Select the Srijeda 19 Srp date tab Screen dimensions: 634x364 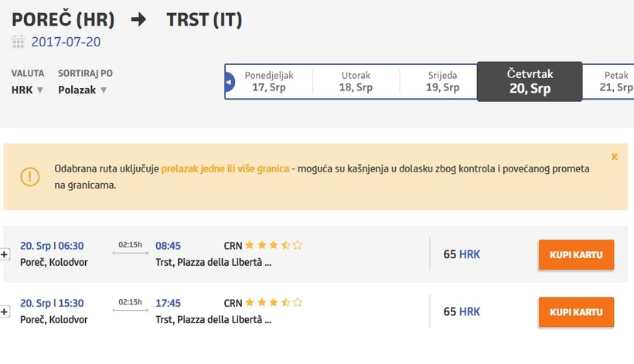(x=442, y=82)
